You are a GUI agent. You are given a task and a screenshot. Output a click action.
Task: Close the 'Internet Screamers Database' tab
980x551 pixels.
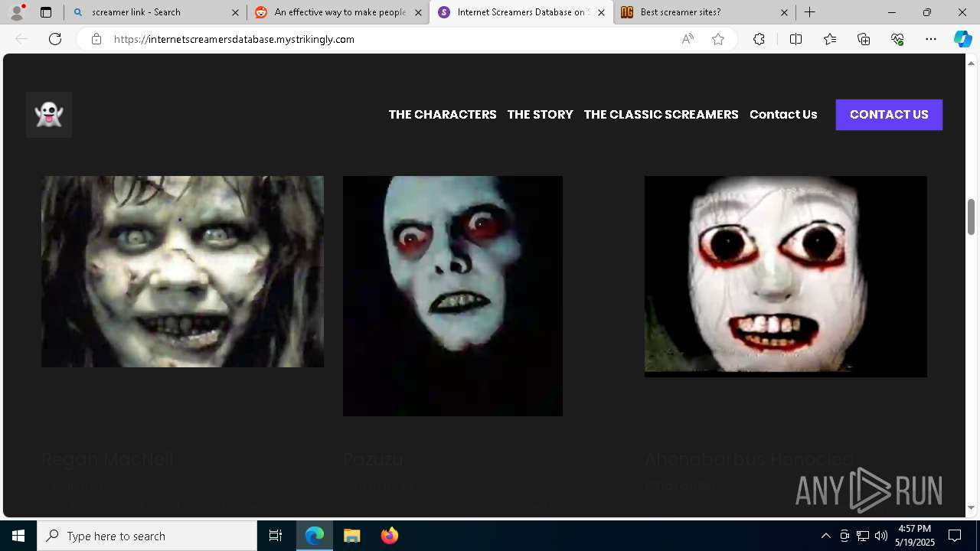pyautogui.click(x=601, y=12)
